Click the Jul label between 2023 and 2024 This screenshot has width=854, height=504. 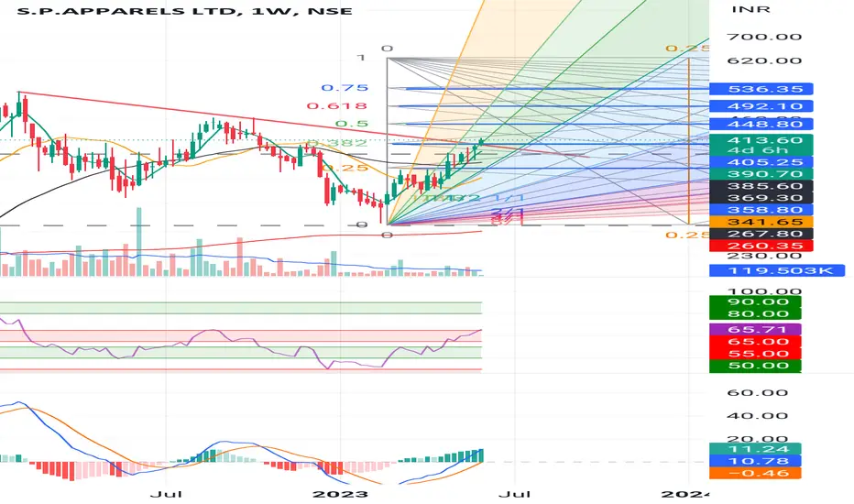(514, 494)
